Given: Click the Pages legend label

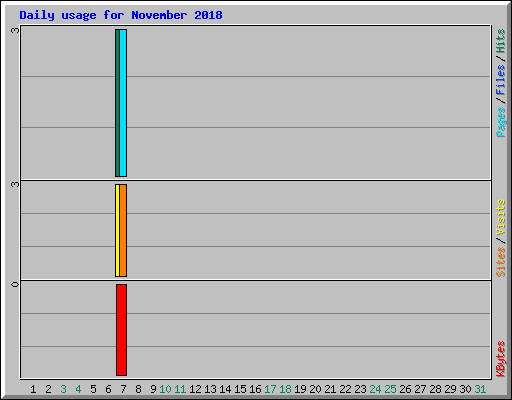Looking at the screenshot, I should (500, 122).
